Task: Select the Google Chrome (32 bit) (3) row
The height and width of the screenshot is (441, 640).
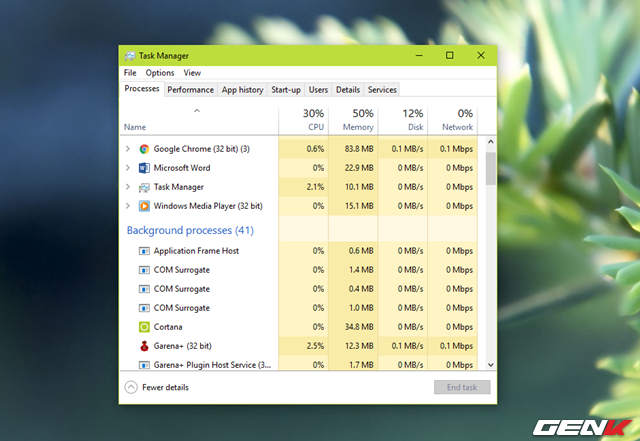Action: click(x=299, y=149)
